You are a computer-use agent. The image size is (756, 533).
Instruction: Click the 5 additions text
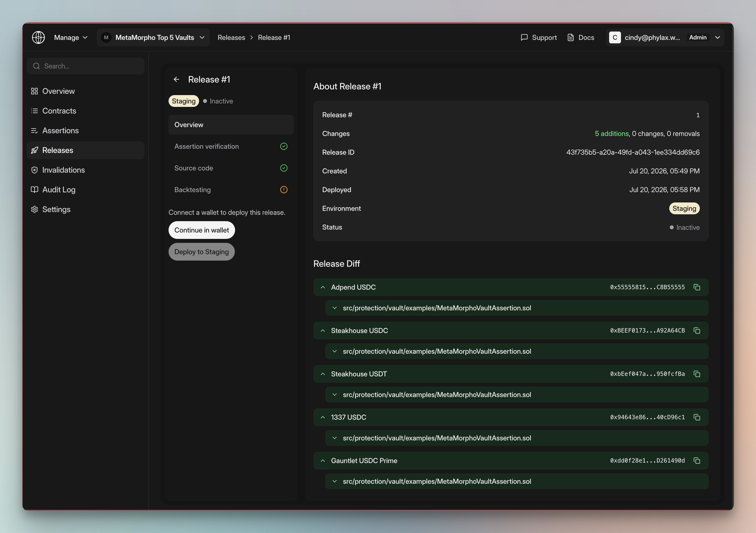point(612,134)
